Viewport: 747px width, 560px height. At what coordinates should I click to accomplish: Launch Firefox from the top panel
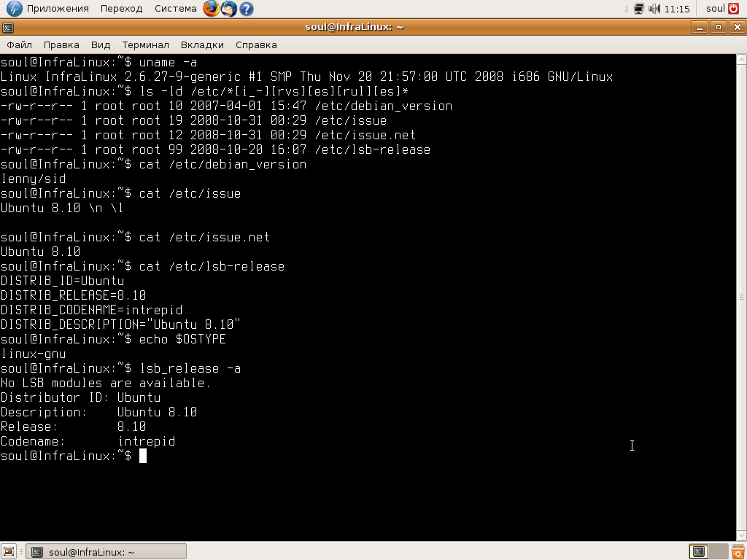(x=211, y=9)
